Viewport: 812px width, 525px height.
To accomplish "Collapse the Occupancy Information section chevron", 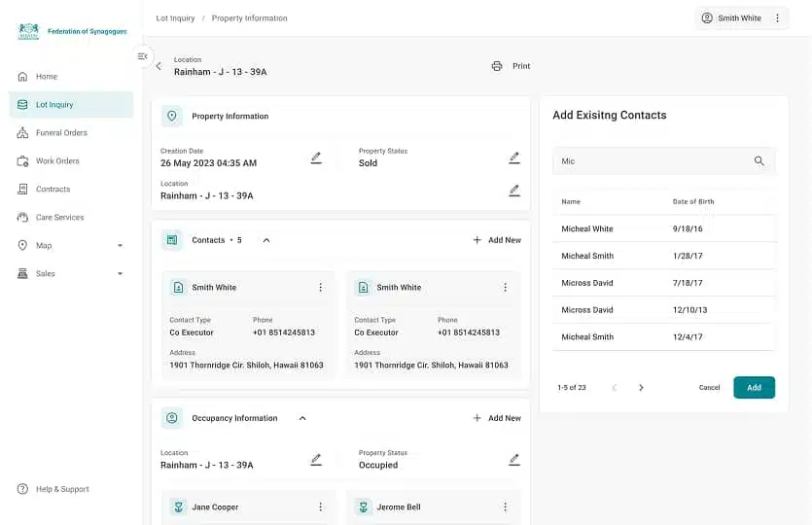I will [x=302, y=418].
